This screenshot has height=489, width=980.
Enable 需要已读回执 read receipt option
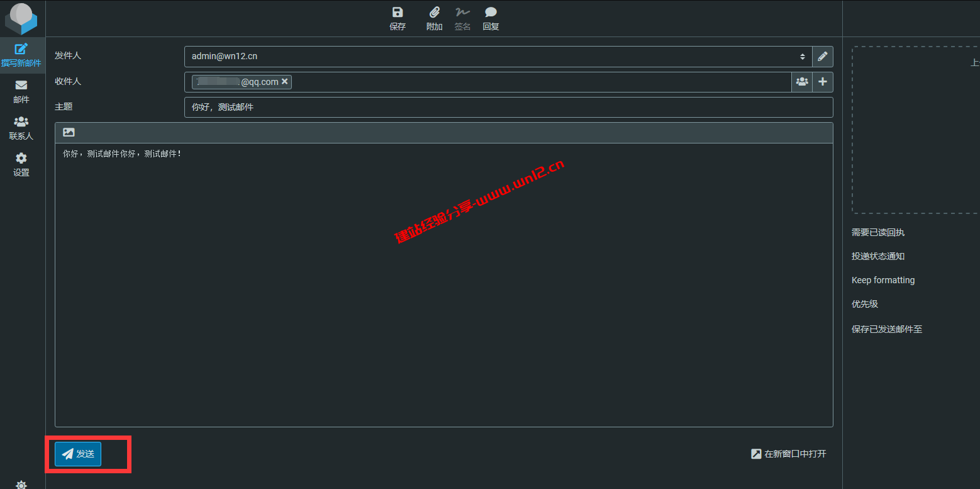tap(877, 232)
